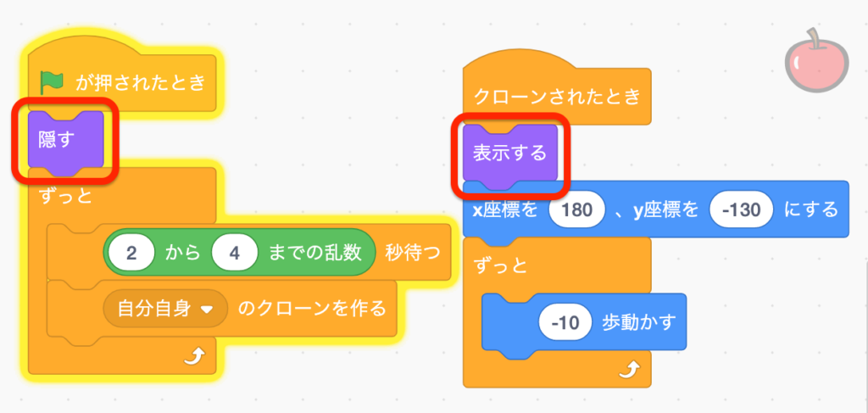Click the green flag icon in hat block
The width and height of the screenshot is (868, 413).
click(x=53, y=83)
